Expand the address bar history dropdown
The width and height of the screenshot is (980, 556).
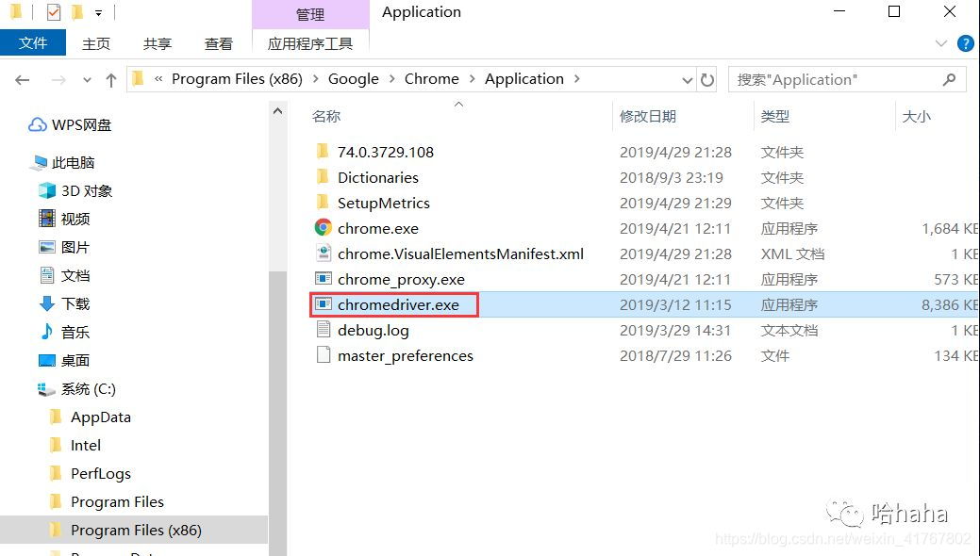click(x=687, y=80)
